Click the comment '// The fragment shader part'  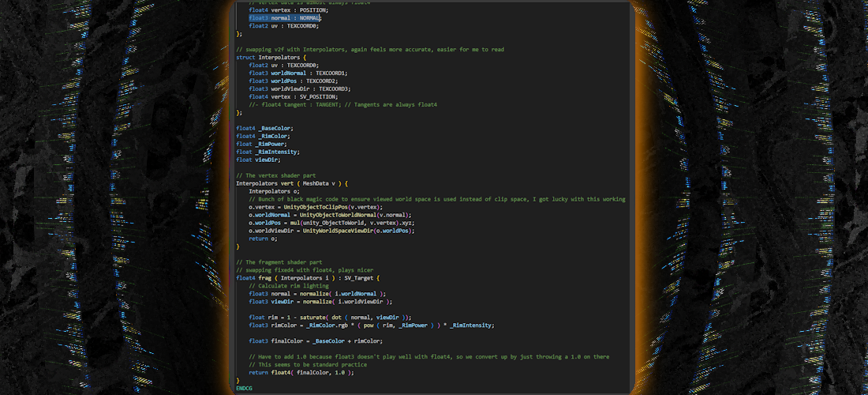[279, 262]
